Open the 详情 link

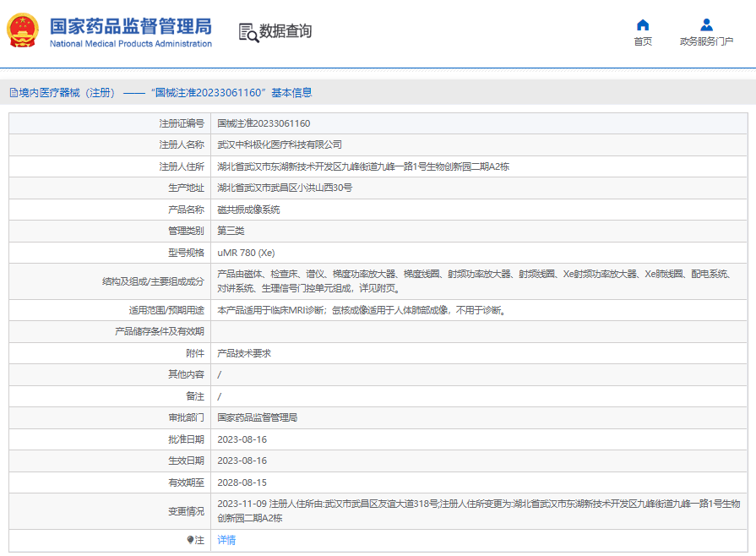click(x=226, y=540)
